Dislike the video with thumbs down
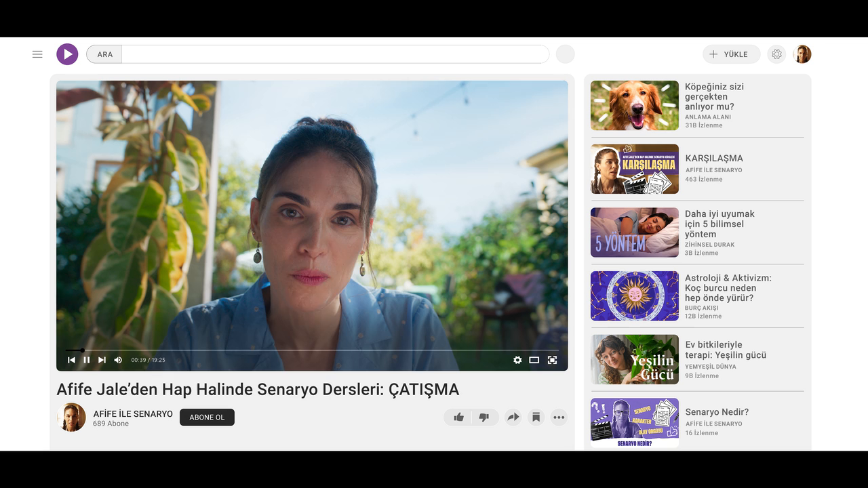Screen dimensions: 868x488 click(484, 418)
